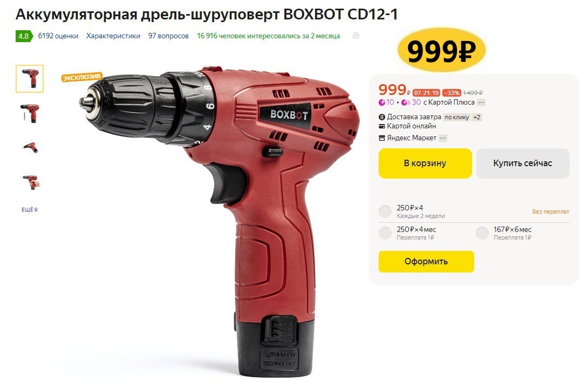Click the Yandex delivery icon beside Доставка завтра
588x389 pixels.
[x=382, y=117]
